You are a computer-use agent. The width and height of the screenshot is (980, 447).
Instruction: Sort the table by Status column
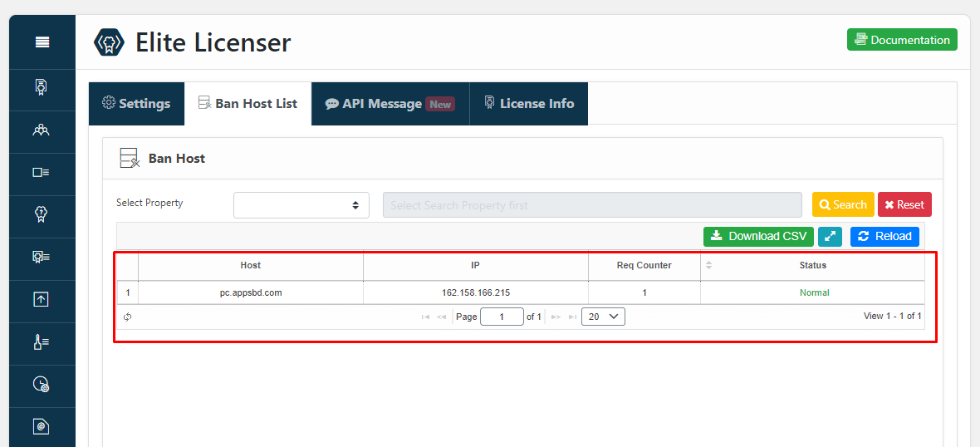pyautogui.click(x=812, y=266)
